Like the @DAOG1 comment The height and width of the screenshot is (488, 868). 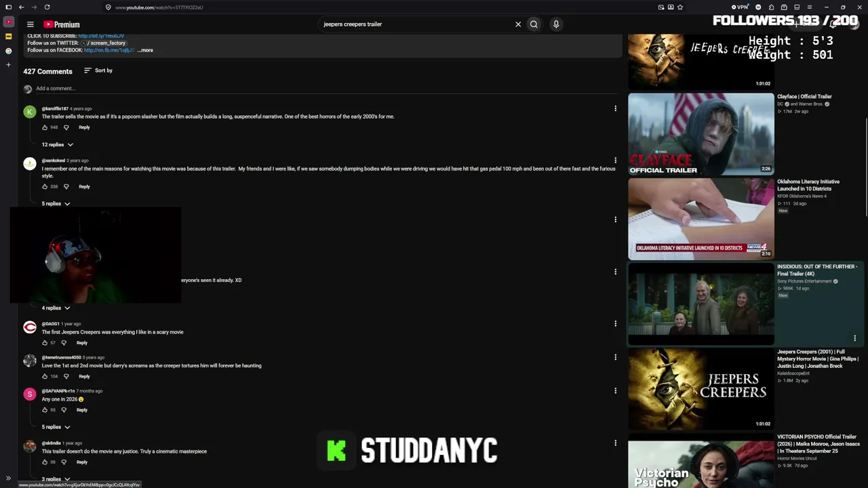pyautogui.click(x=45, y=343)
